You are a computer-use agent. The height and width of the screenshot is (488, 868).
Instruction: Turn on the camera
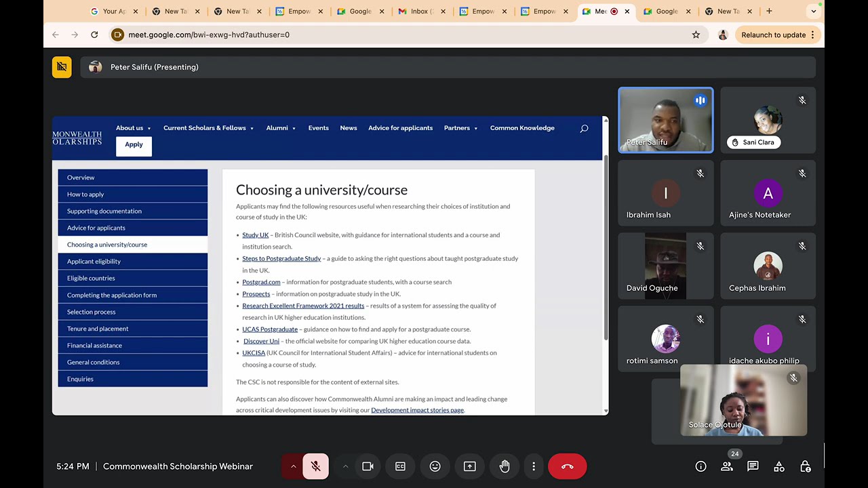click(x=368, y=466)
